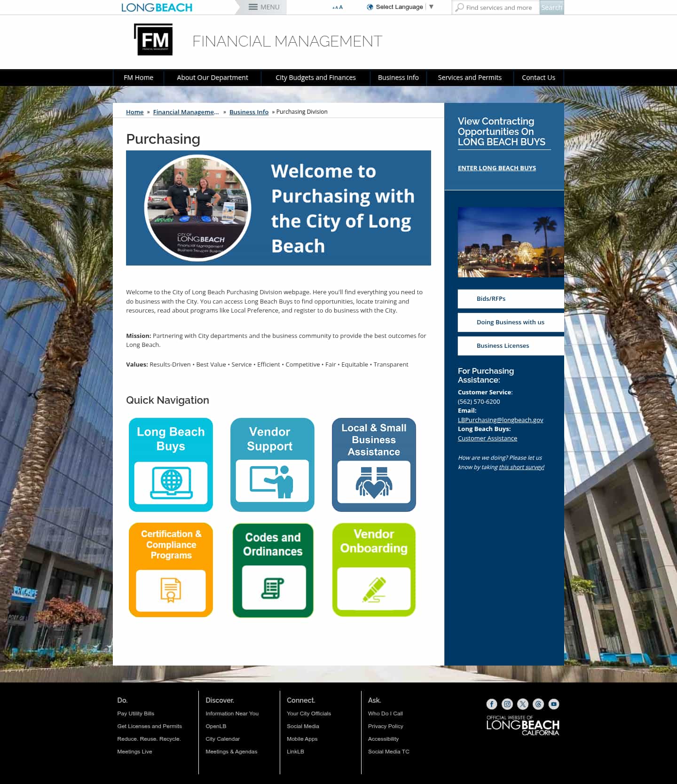Go to FM Home nav item

click(138, 78)
